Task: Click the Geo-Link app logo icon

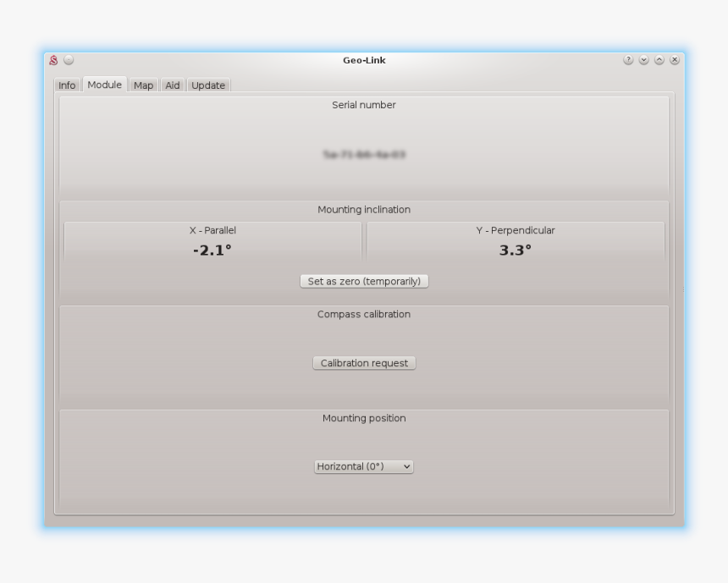Action: click(53, 60)
